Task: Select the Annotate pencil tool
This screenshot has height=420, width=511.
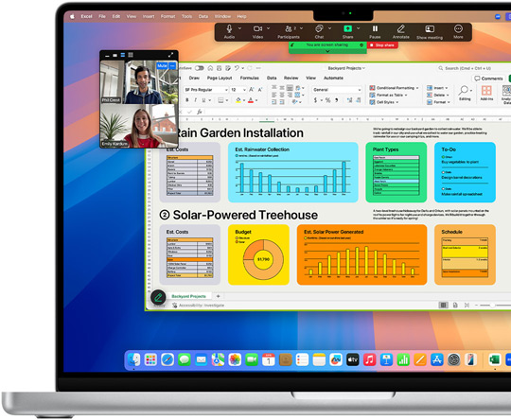Action: [x=401, y=31]
